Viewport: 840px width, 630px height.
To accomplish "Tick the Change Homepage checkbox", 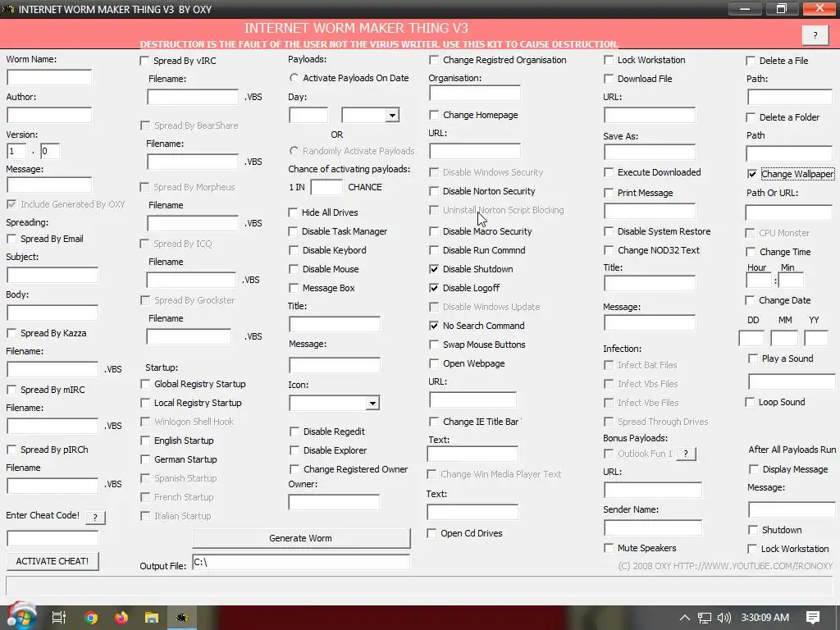I will coord(434,115).
